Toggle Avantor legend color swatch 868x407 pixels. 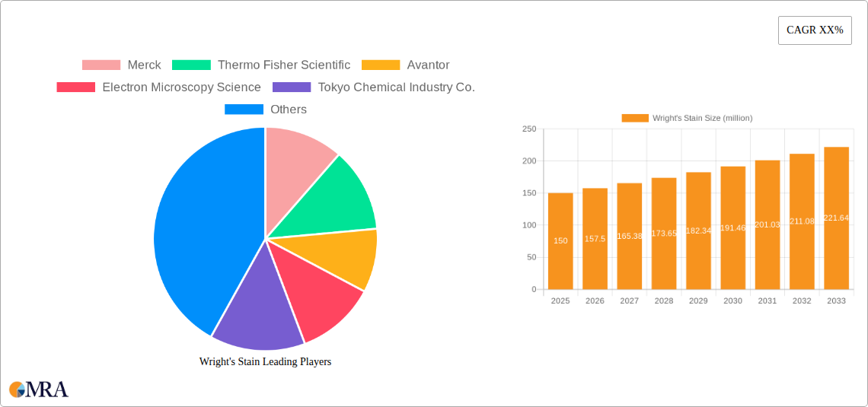pos(381,65)
